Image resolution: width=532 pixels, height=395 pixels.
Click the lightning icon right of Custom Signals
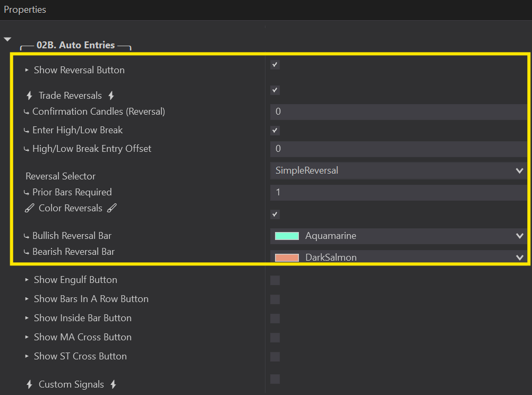[113, 384]
